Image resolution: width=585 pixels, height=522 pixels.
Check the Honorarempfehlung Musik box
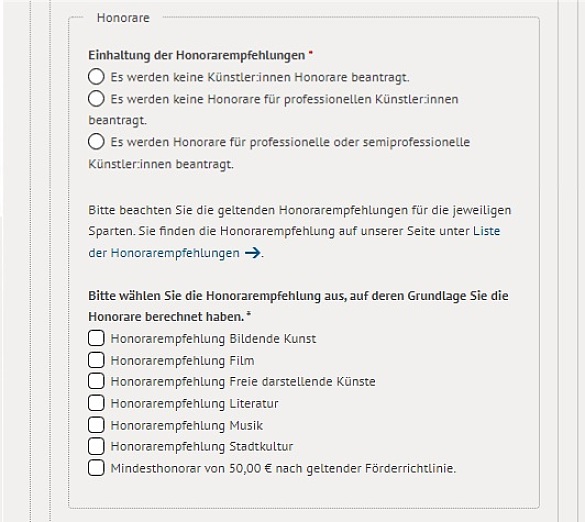coord(96,425)
